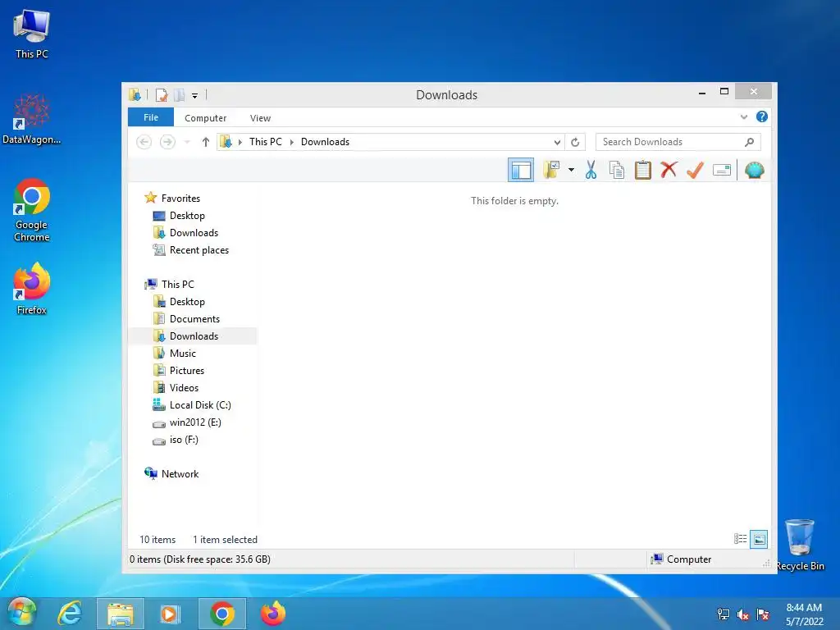The height and width of the screenshot is (630, 840).
Task: Open Desktop under Favorites
Action: tap(187, 216)
